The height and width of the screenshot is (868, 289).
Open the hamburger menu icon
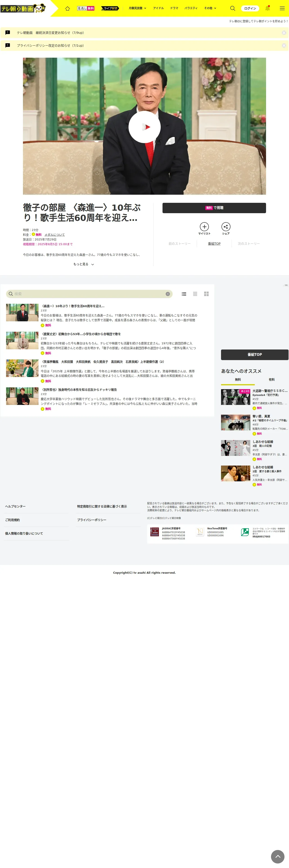click(282, 8)
